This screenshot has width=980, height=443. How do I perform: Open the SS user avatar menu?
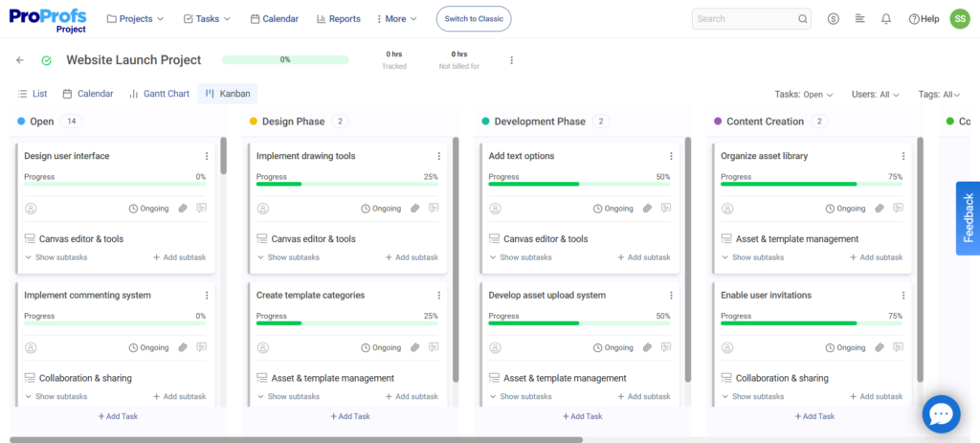959,19
